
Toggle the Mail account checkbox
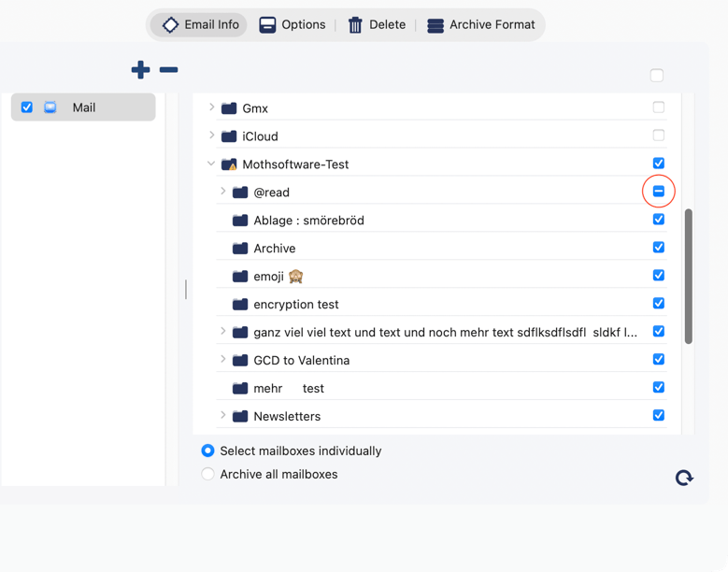(x=27, y=107)
